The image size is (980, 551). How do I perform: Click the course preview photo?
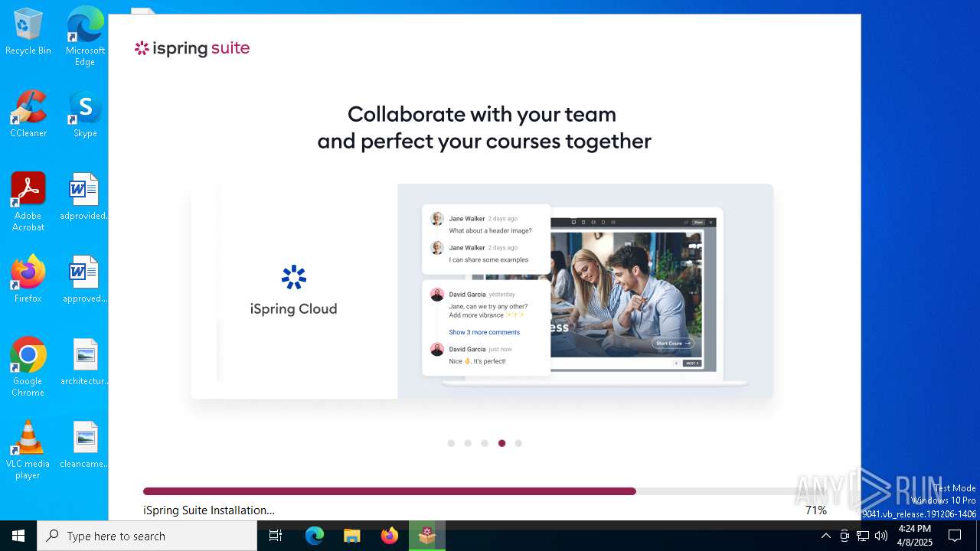coord(626,295)
